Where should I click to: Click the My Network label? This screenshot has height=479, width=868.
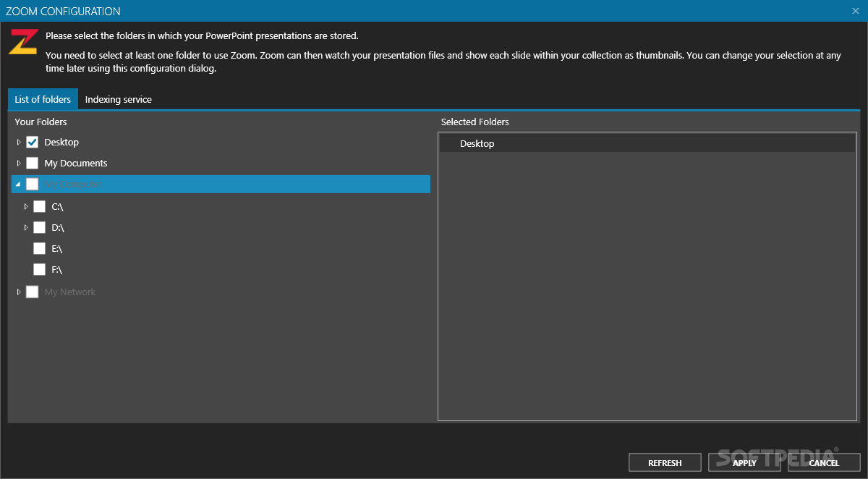point(70,292)
